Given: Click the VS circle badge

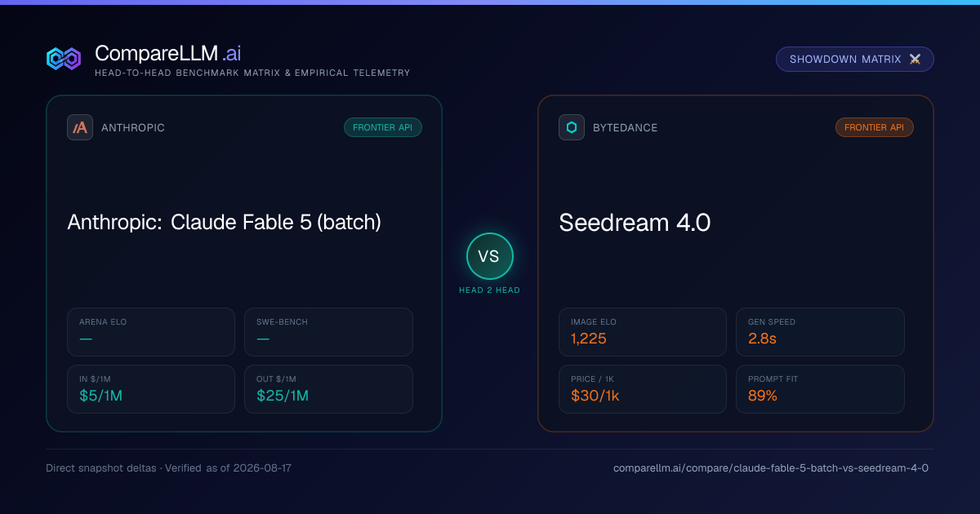Looking at the screenshot, I should pos(489,256).
